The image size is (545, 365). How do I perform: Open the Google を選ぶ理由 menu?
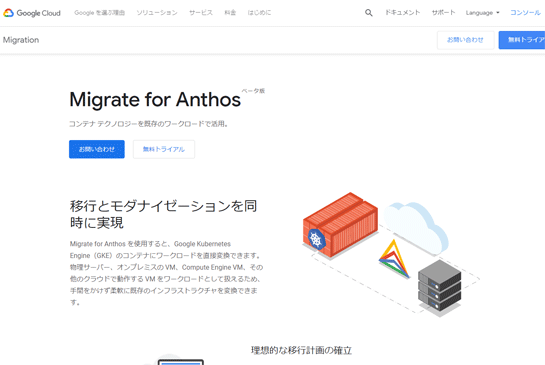click(x=99, y=13)
